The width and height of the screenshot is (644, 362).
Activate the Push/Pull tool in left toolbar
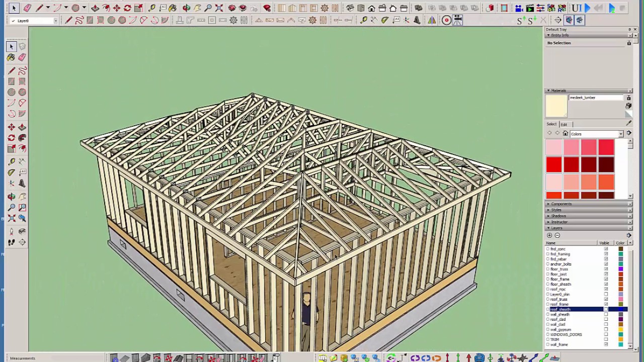click(x=22, y=127)
